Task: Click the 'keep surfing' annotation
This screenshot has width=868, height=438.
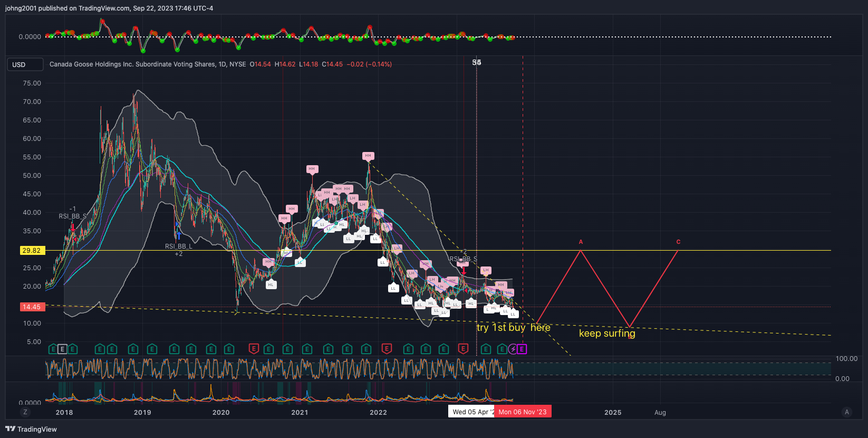Action: 607,334
